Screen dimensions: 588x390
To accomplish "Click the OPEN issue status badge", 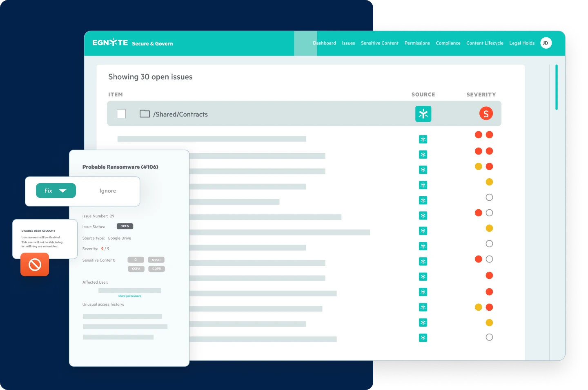I will [125, 226].
